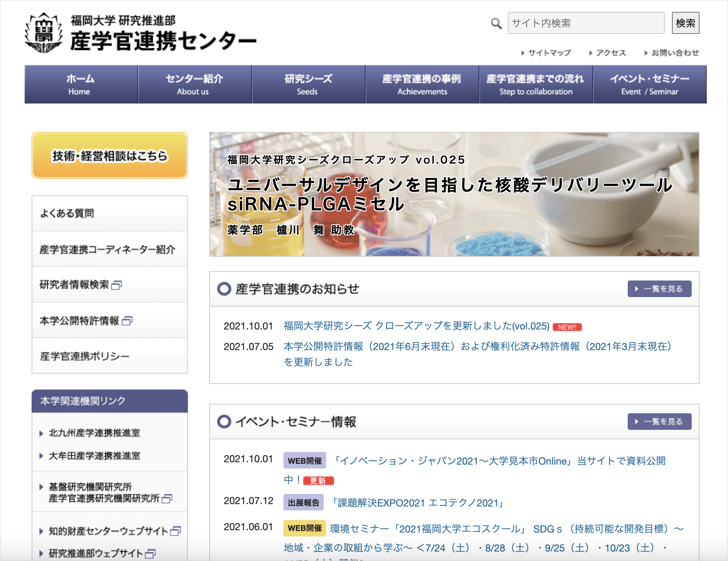Viewport: 728px width, 561px height.
Task: Click the external-link icon beside 研究推進部ウェブサイト
Action: click(x=150, y=554)
